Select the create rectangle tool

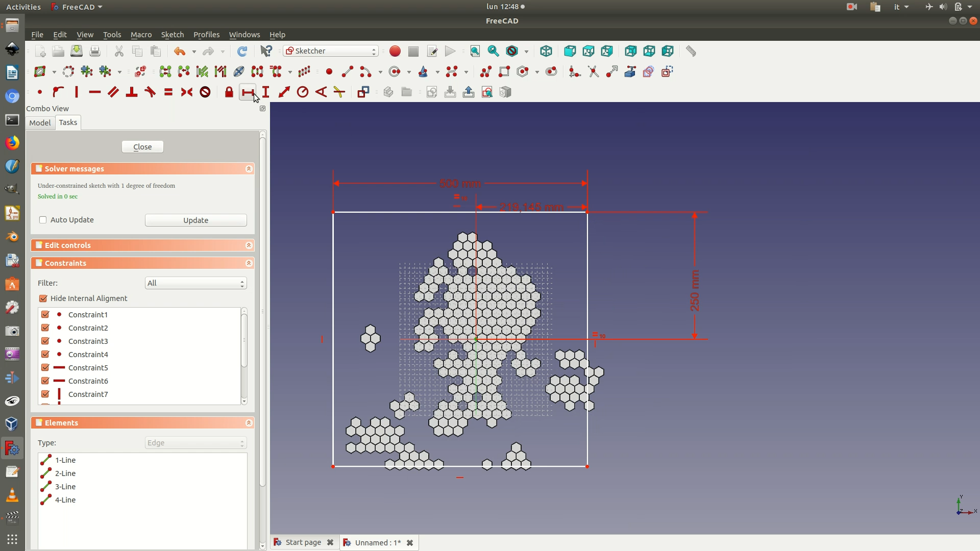point(504,72)
